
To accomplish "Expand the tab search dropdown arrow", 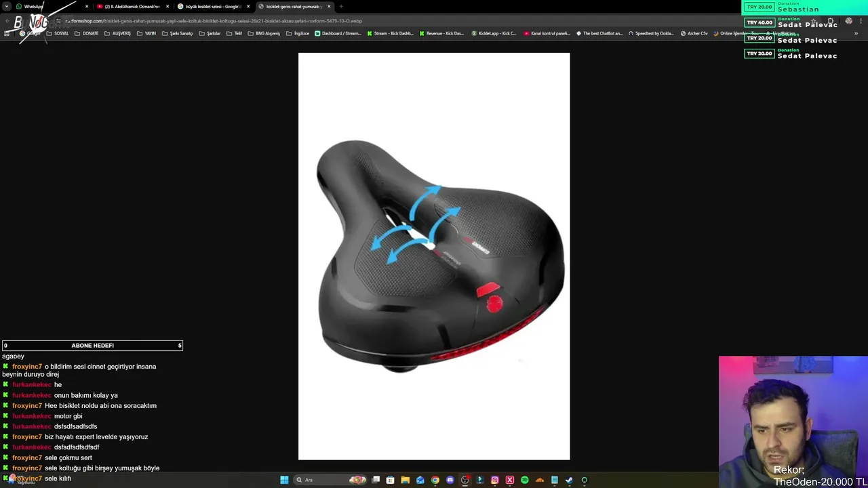I will tap(7, 6).
